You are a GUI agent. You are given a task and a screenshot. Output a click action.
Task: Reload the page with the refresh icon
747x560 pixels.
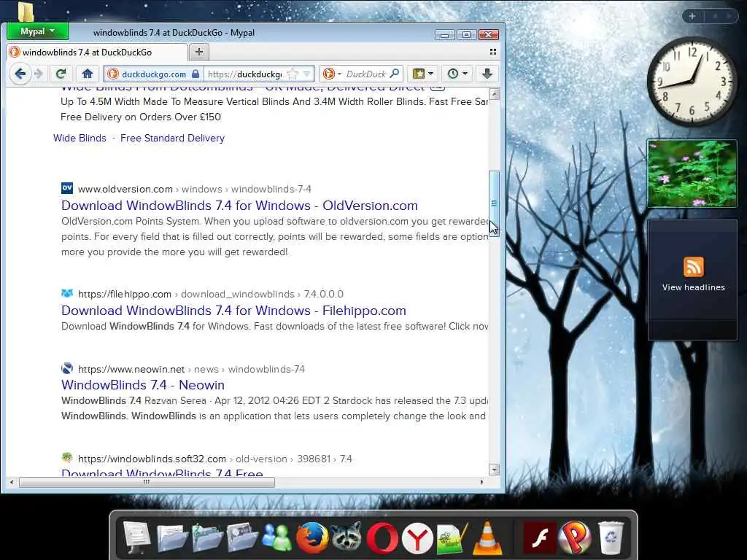coord(61,74)
